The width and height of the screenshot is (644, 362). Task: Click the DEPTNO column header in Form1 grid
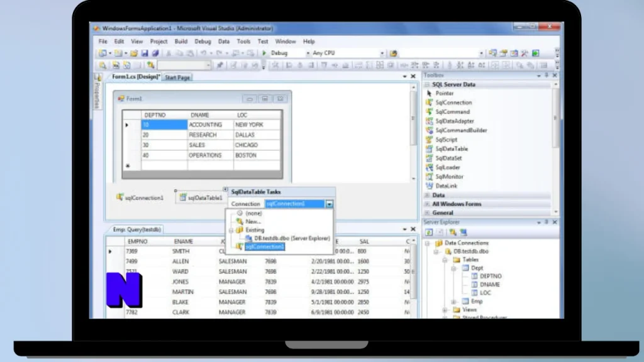(164, 115)
